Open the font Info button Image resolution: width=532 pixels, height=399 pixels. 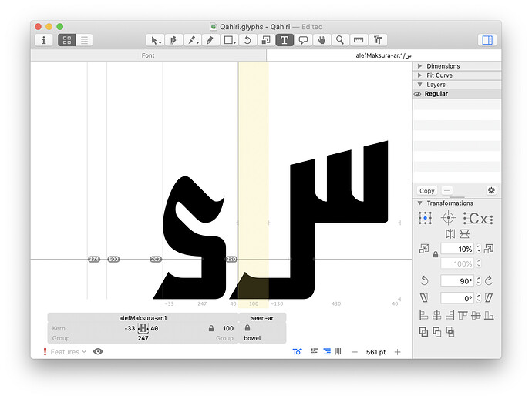coord(43,40)
